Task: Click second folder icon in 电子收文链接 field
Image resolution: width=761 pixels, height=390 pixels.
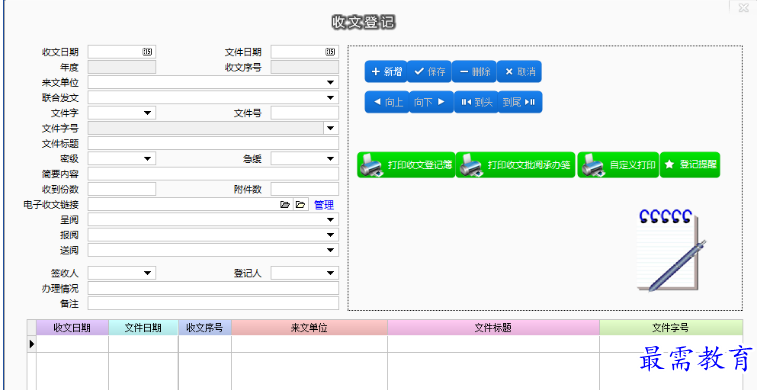Action: pyautogui.click(x=300, y=205)
